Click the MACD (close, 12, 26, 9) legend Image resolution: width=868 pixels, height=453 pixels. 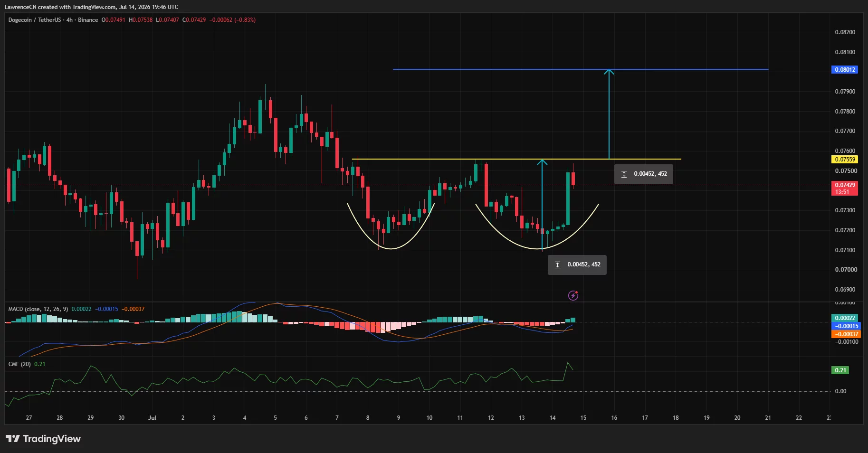38,309
